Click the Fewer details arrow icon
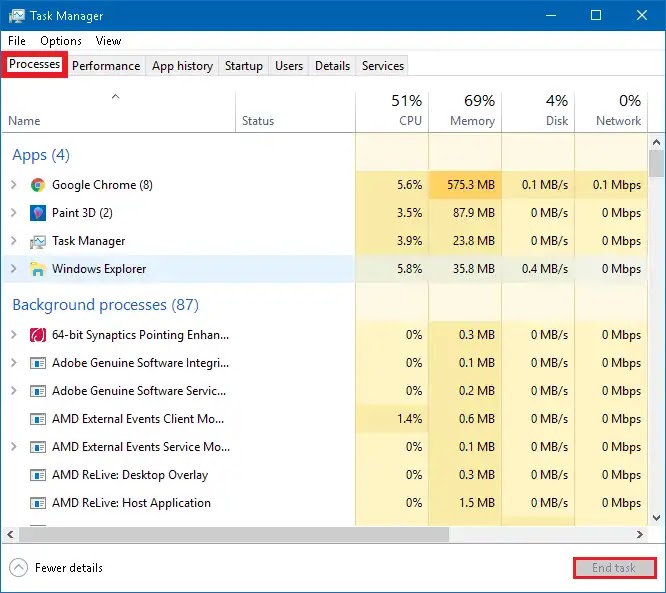The height and width of the screenshot is (593, 666). (x=18, y=568)
